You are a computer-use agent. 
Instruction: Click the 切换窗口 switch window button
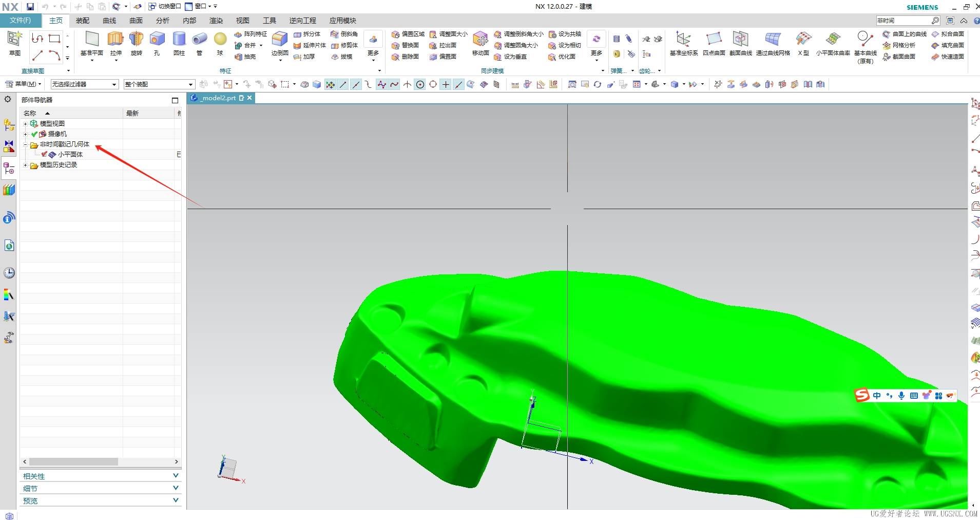[165, 7]
